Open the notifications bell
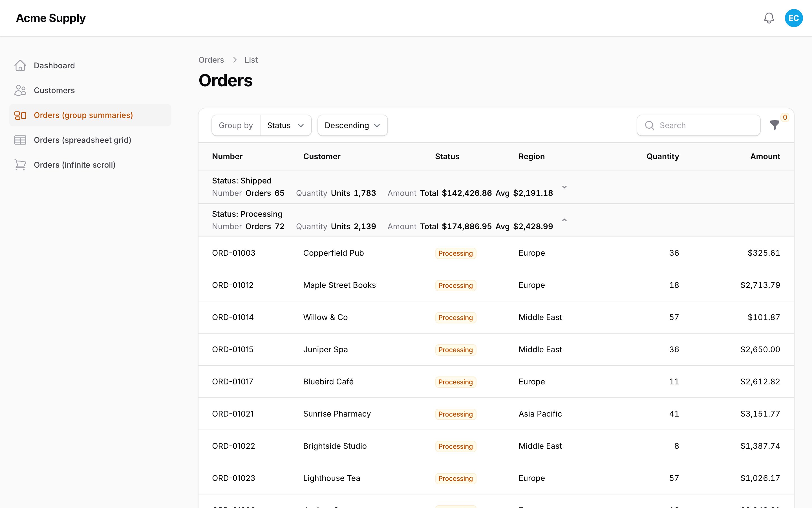Screen dimensions: 812x508 click(769, 18)
